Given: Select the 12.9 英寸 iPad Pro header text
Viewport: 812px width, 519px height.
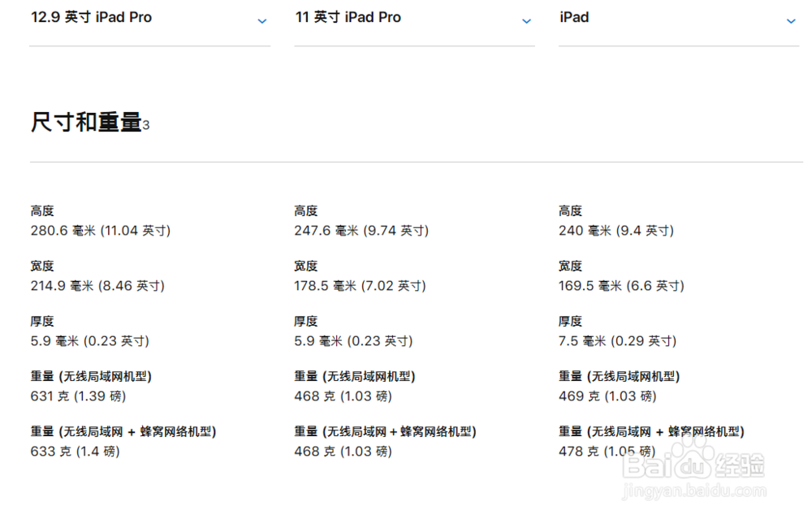Looking at the screenshot, I should [x=91, y=17].
